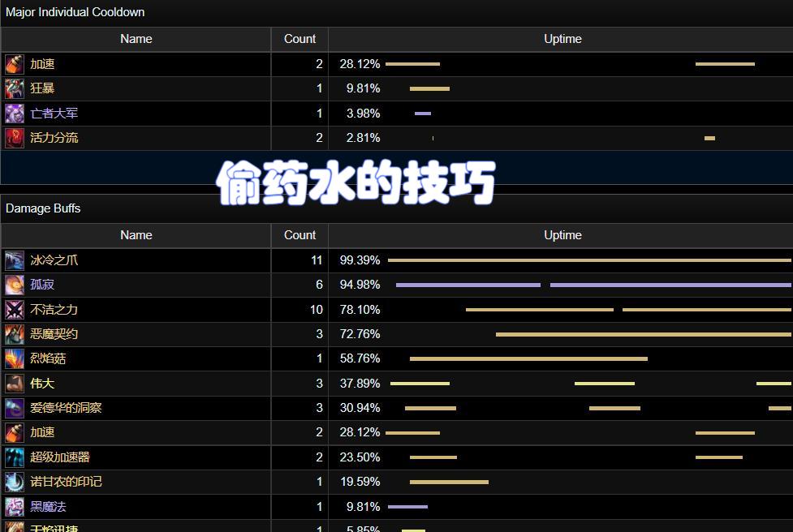Image resolution: width=793 pixels, height=532 pixels.
Task: Open the 诺甘农的印记 buff link
Action: tap(66, 482)
